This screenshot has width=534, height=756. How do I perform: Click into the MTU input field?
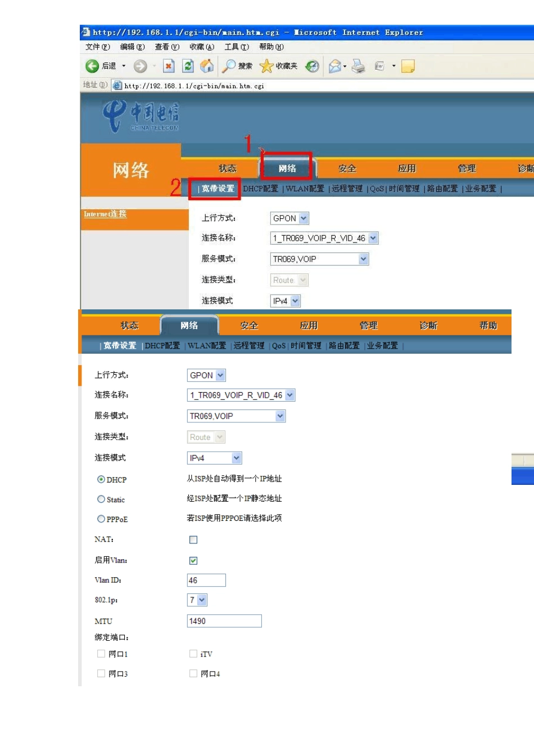click(224, 621)
